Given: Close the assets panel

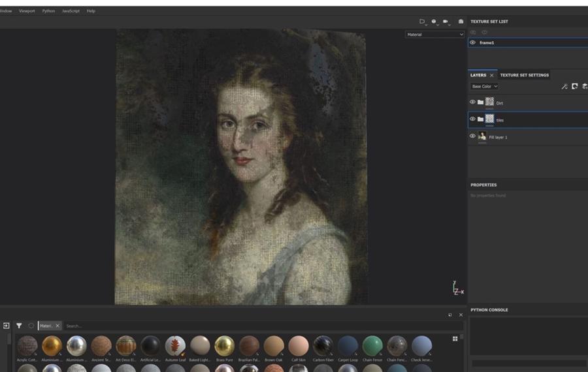Looking at the screenshot, I should (461, 315).
